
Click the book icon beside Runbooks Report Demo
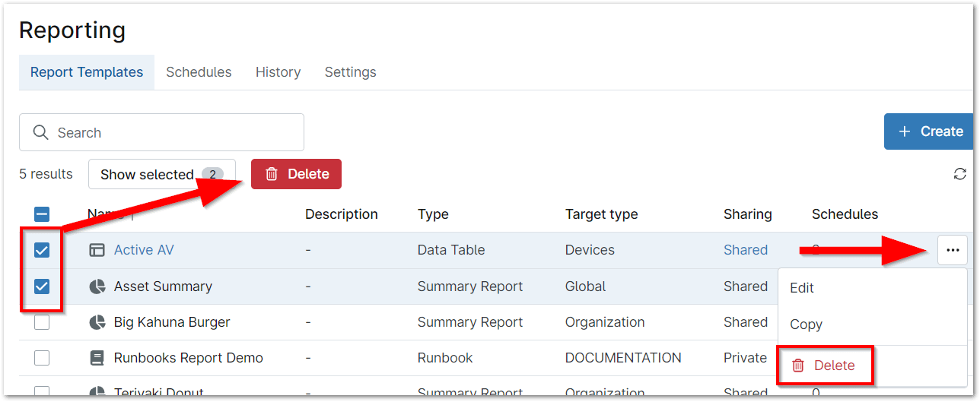pos(97,358)
